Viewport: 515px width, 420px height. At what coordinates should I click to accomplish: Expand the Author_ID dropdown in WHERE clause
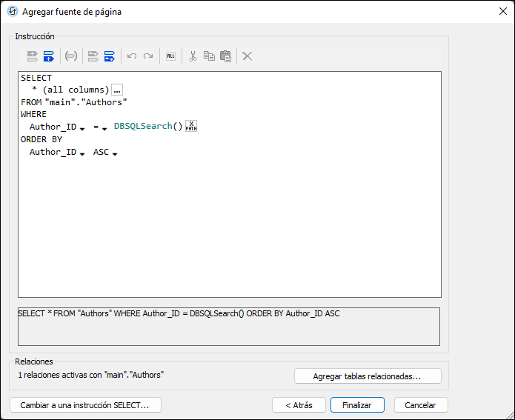(x=82, y=128)
